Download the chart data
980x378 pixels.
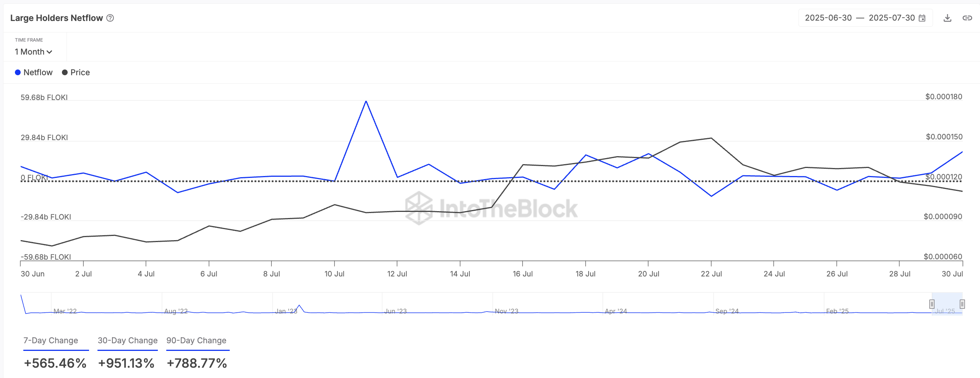click(947, 18)
